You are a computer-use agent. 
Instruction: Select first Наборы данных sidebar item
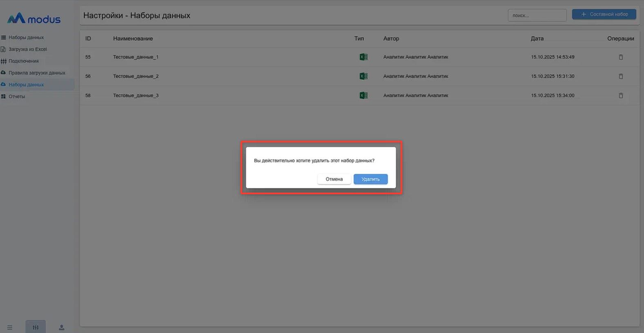pos(26,38)
